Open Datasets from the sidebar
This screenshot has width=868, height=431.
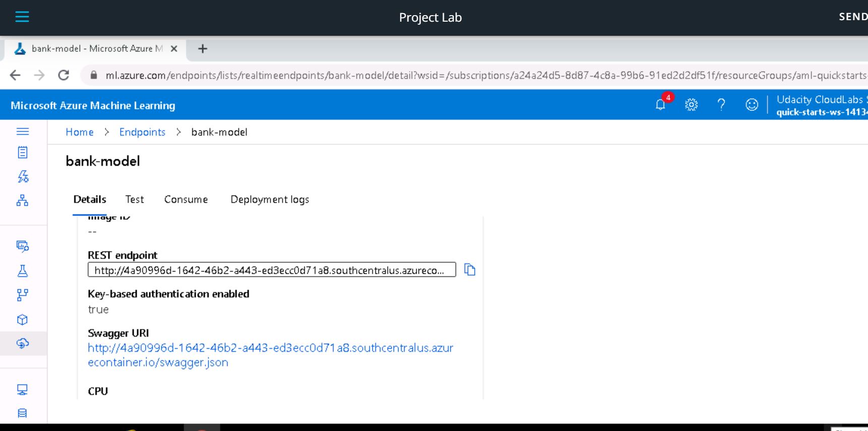(x=23, y=246)
